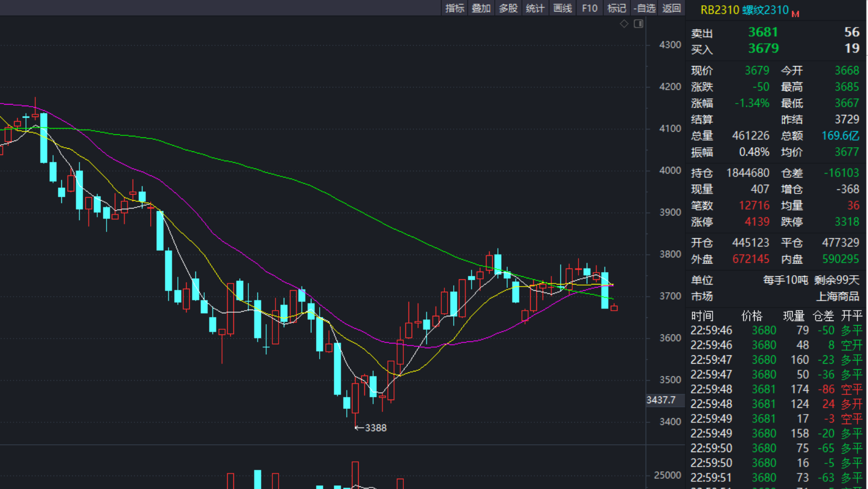Click the 返回 (return) button

tap(671, 8)
